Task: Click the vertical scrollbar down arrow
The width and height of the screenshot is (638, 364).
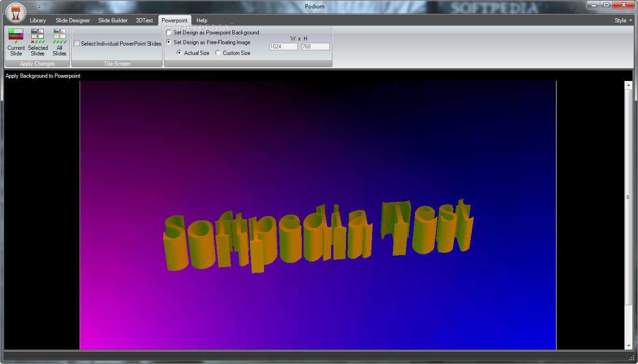Action: click(629, 345)
